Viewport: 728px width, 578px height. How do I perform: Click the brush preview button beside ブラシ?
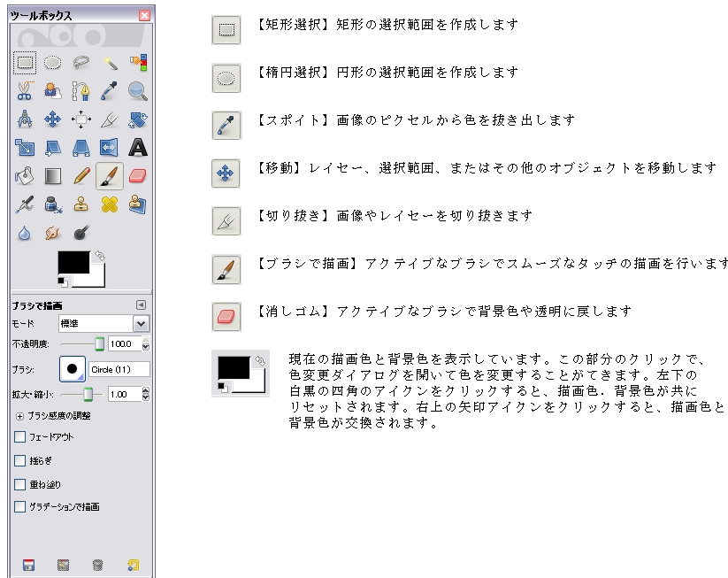[x=73, y=369]
